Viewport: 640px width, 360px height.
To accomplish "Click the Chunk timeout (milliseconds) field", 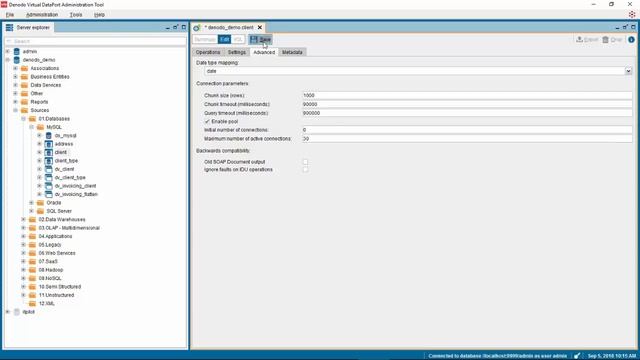I will tap(467, 104).
